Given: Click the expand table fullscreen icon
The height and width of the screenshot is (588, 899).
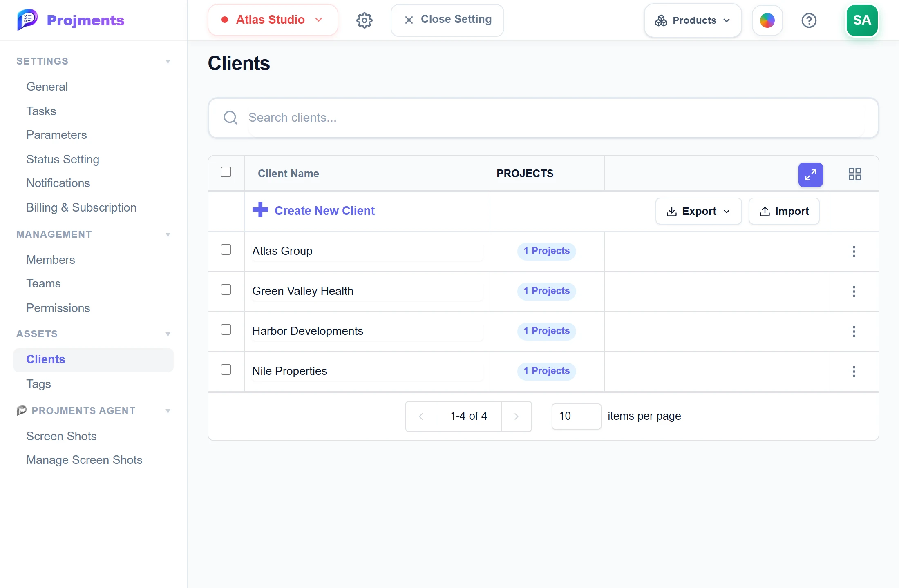Looking at the screenshot, I should tap(810, 175).
